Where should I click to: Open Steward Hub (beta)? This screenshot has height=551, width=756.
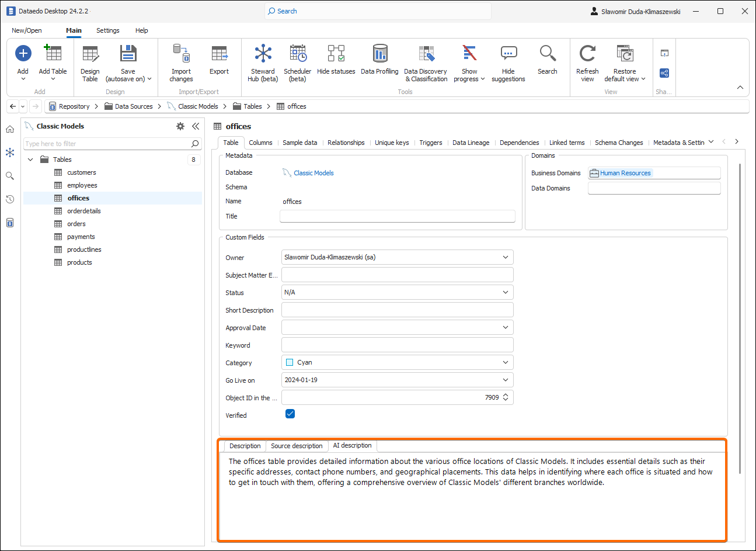tap(263, 54)
